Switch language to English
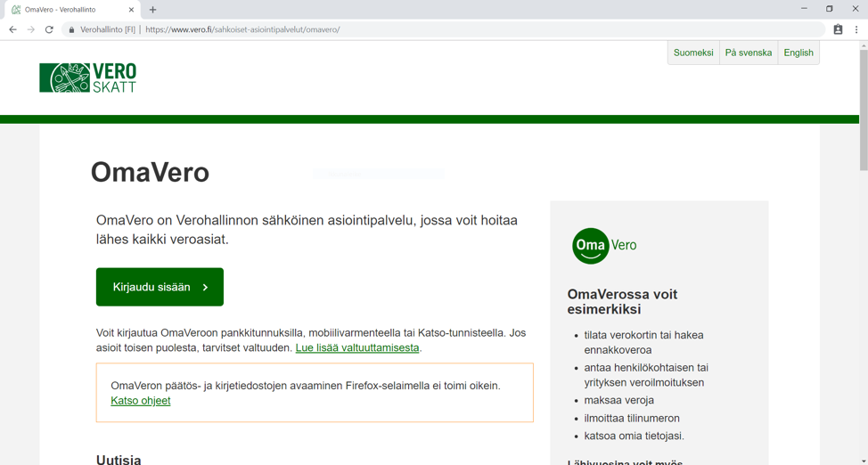 798,53
